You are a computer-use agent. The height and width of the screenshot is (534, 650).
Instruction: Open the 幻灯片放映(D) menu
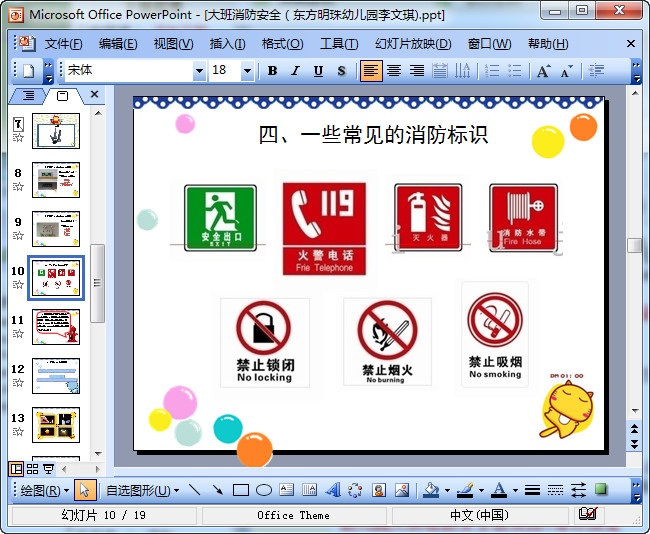[413, 44]
